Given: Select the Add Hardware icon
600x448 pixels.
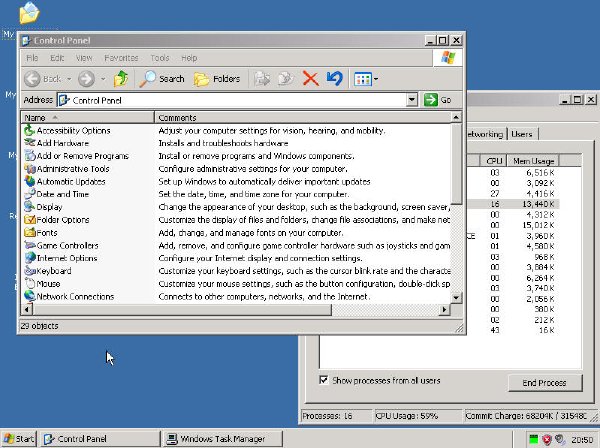Looking at the screenshot, I should pyautogui.click(x=29, y=143).
